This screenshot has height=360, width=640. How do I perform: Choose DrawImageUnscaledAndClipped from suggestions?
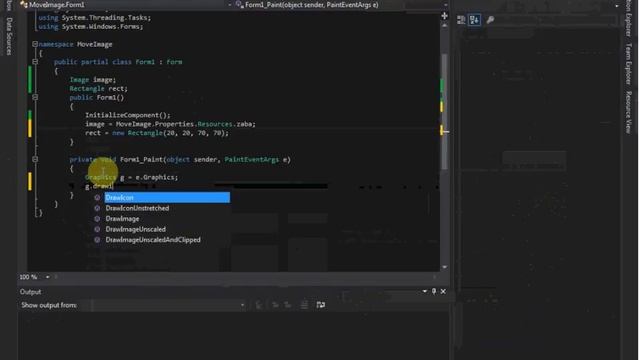pyautogui.click(x=153, y=240)
